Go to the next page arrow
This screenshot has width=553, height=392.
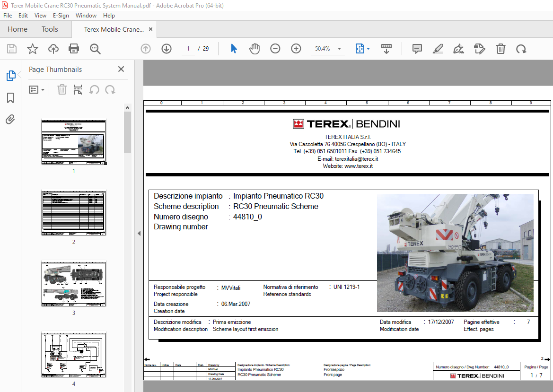pyautogui.click(x=167, y=49)
